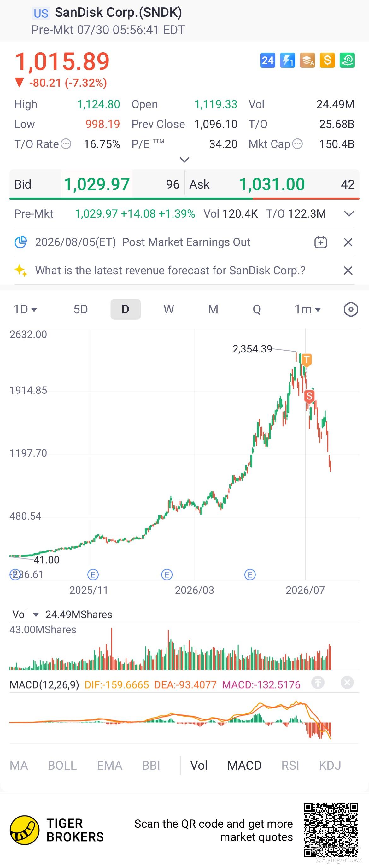Switch chart to weekly W tab
Screen dimensions: 369x868
coord(169,309)
